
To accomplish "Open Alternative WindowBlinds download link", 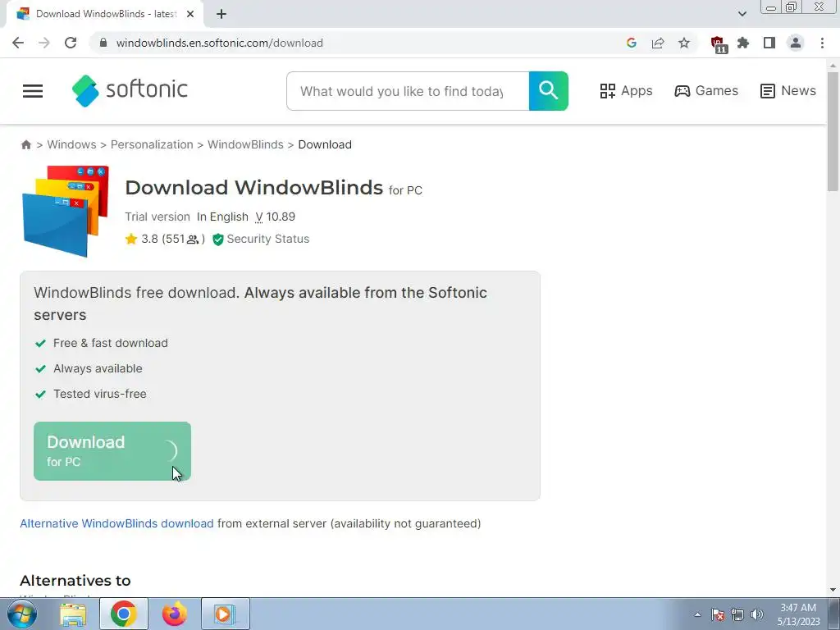I will pos(116,523).
